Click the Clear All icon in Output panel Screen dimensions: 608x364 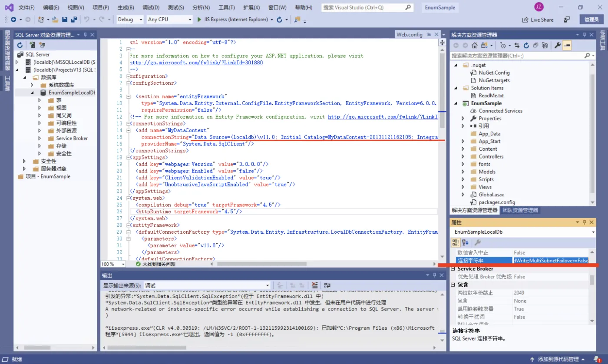[315, 285]
